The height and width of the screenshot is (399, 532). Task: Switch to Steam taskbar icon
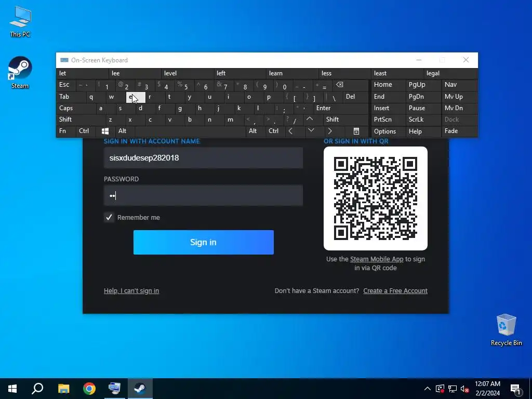[140, 389]
